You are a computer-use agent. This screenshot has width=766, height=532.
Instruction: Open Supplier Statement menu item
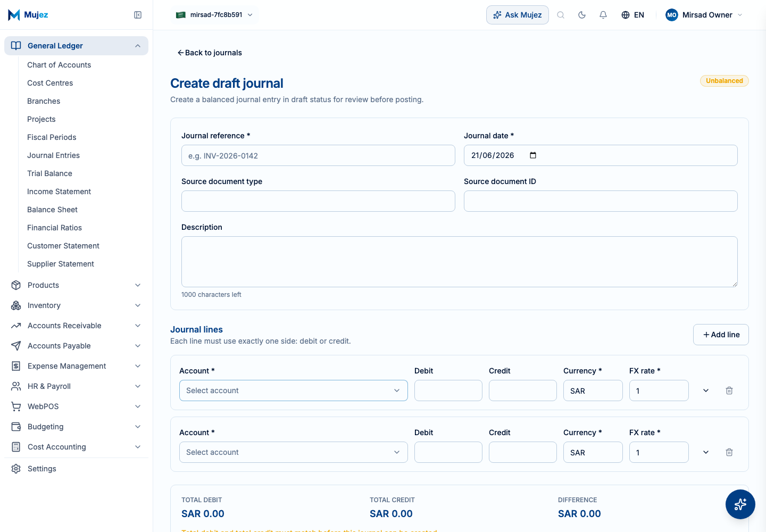(x=61, y=264)
